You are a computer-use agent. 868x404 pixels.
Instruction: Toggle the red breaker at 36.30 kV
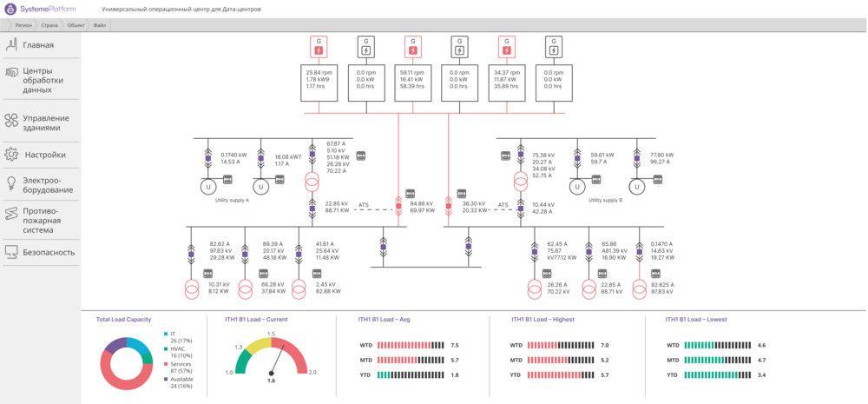pos(450,206)
